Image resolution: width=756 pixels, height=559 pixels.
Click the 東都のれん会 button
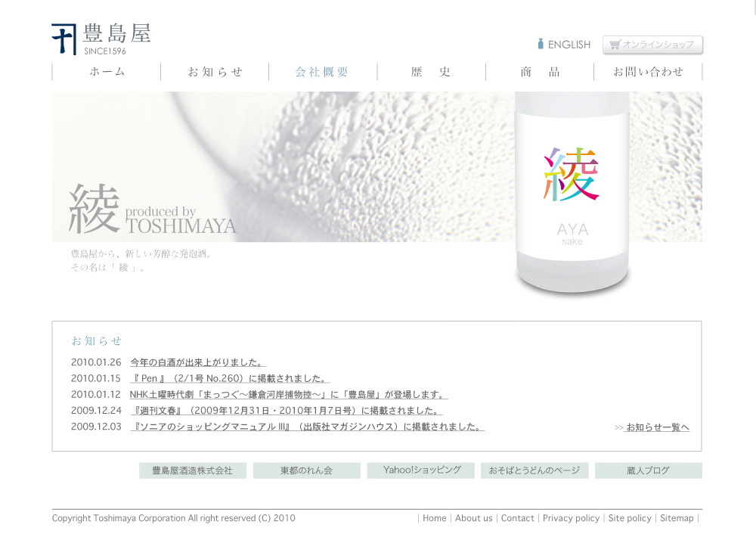307,470
